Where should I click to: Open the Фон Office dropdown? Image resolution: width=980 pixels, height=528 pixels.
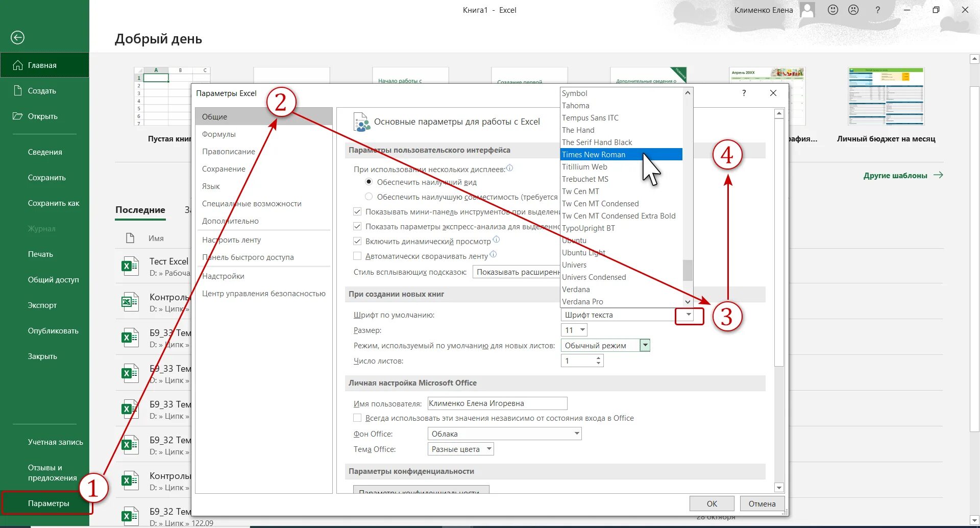(504, 434)
